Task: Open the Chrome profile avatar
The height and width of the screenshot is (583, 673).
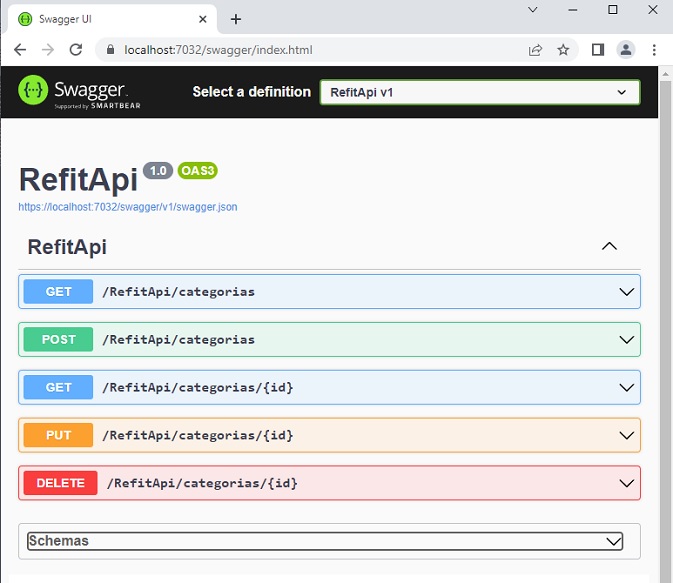Action: [x=626, y=50]
